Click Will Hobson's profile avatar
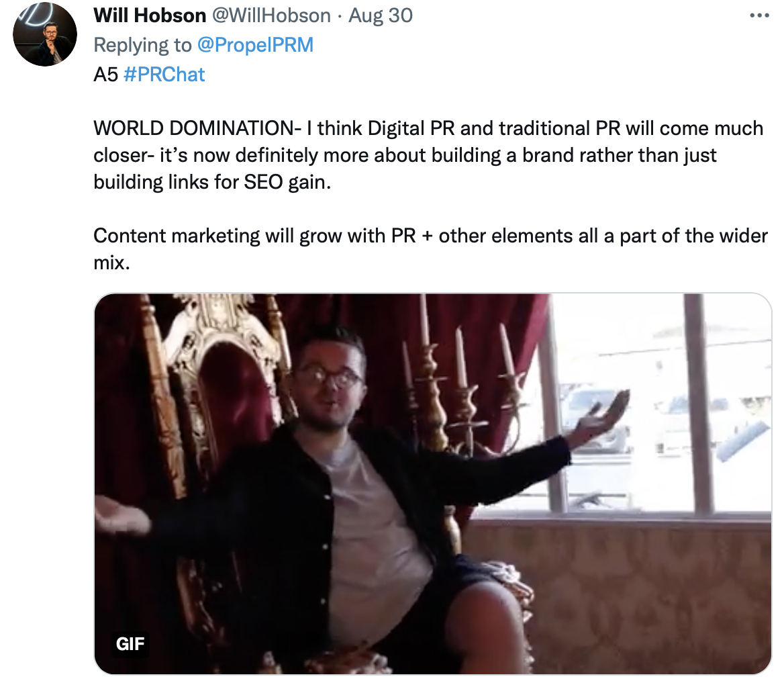The image size is (784, 685). [x=45, y=34]
